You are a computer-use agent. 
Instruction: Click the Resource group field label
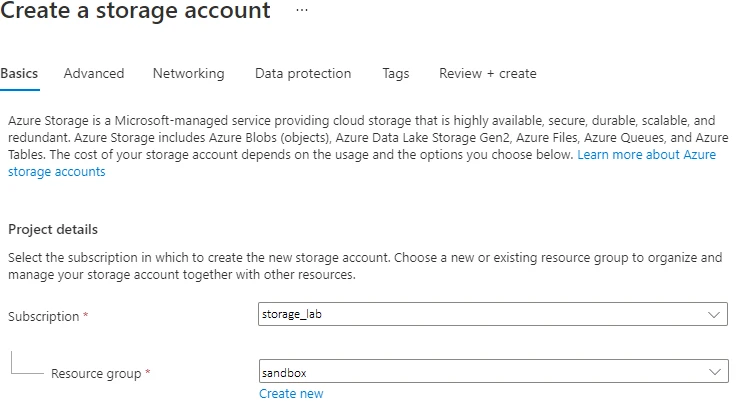(x=96, y=374)
